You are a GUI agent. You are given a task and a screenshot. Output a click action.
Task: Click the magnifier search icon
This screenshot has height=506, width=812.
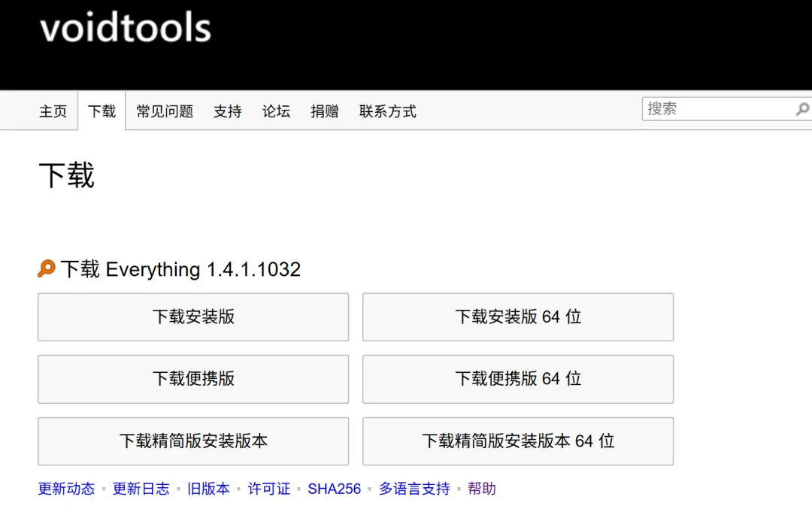[802, 109]
